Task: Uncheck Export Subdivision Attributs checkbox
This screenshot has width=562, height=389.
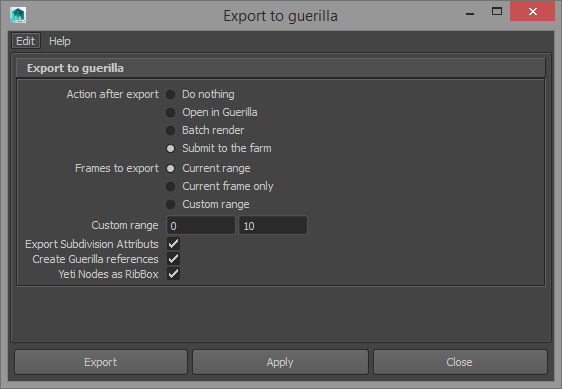Action: 173,244
